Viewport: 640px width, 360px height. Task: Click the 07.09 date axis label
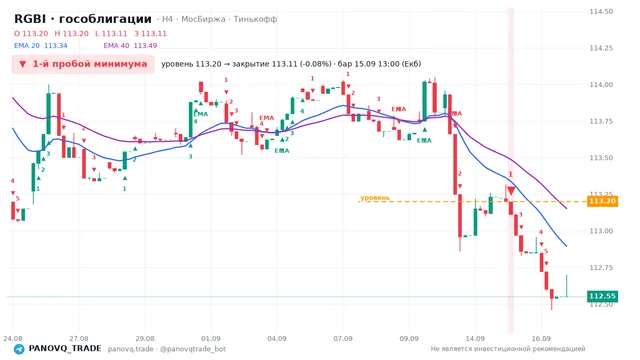click(x=343, y=338)
